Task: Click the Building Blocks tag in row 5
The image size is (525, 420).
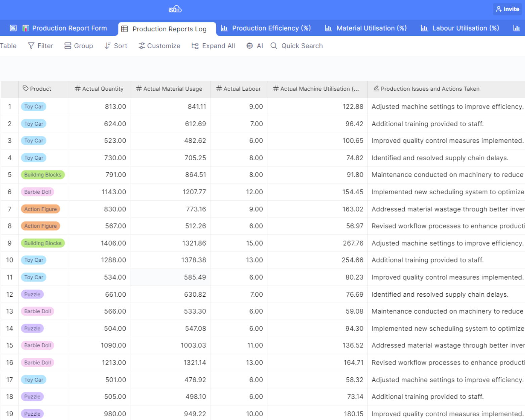Action: [43, 175]
